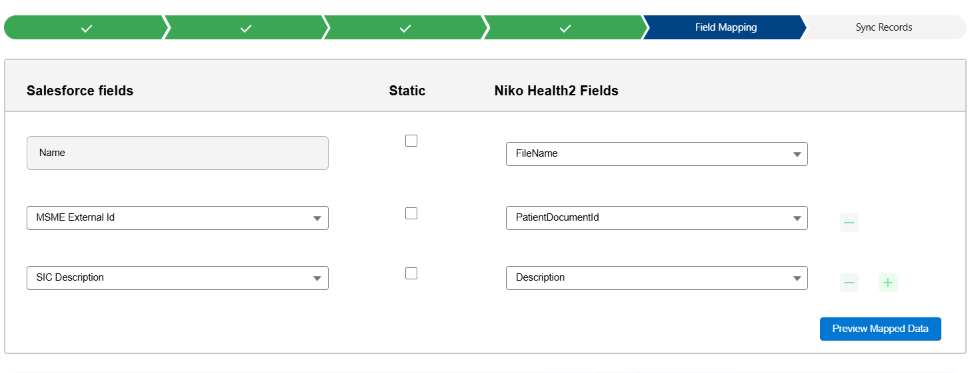Go back to the fourth completed step
Screen dimensions: 976x373
click(565, 27)
